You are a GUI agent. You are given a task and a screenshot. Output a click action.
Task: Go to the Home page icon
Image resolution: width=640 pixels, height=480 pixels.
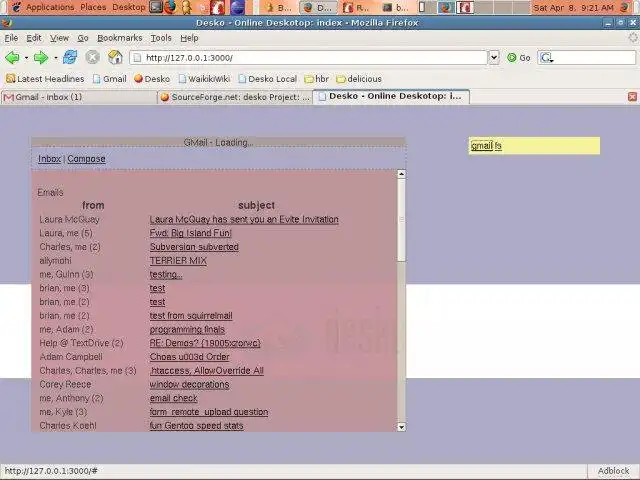(x=116, y=57)
